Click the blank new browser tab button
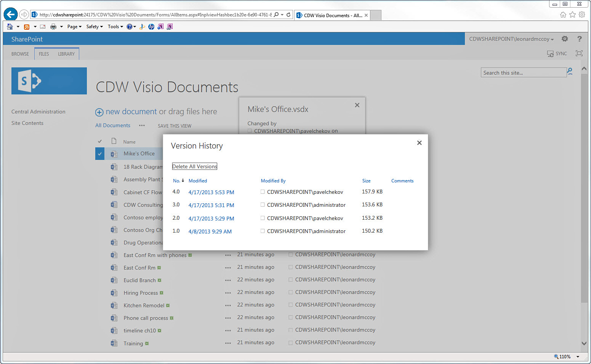The height and width of the screenshot is (364, 591). pos(376,15)
